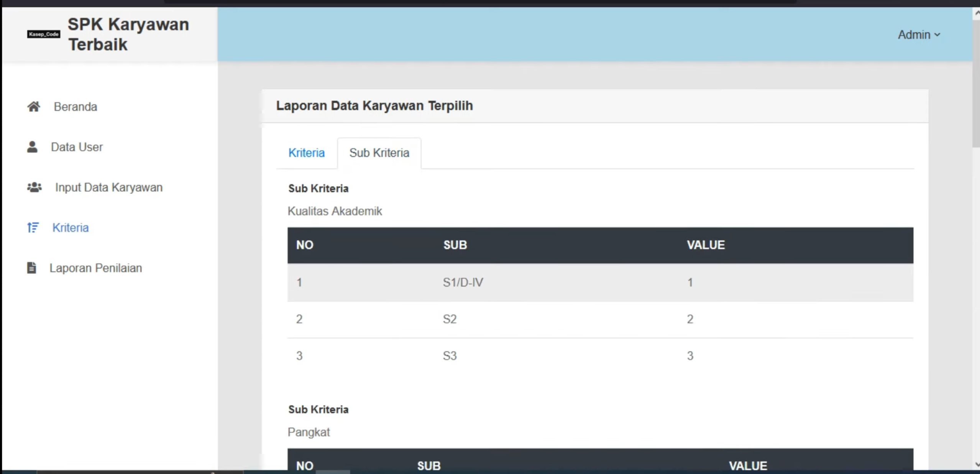Click the Input Data Karyawan group icon
This screenshot has width=980, height=474.
pyautogui.click(x=34, y=187)
